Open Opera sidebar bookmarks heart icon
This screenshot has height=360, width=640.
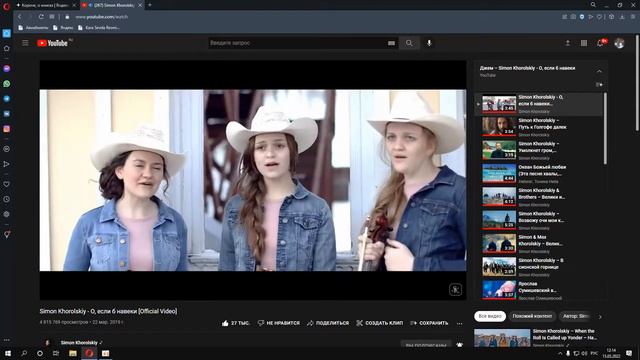7,184
